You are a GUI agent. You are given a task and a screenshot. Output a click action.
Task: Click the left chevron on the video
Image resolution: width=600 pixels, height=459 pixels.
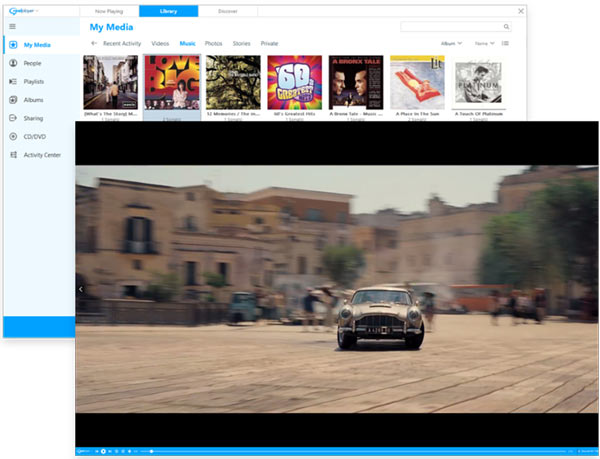81,289
